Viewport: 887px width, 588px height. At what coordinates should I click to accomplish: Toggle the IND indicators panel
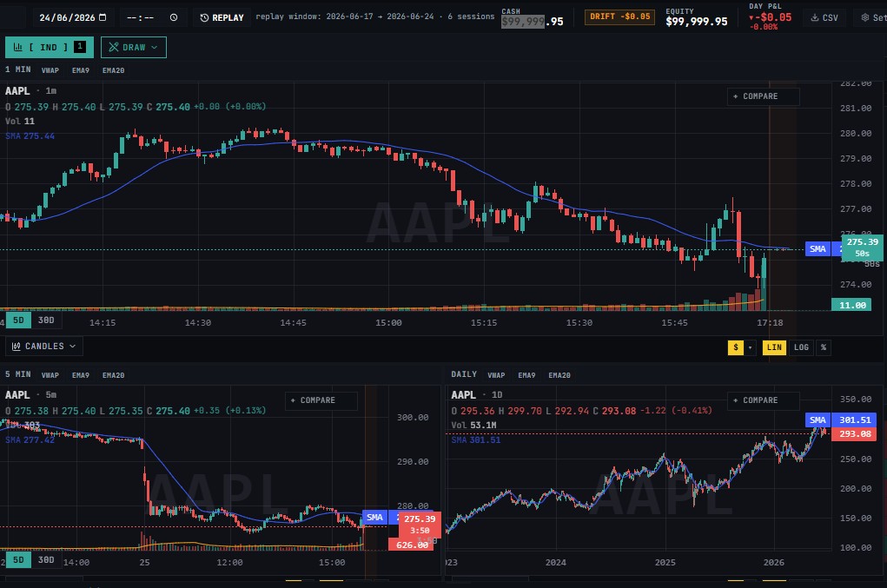[x=50, y=48]
